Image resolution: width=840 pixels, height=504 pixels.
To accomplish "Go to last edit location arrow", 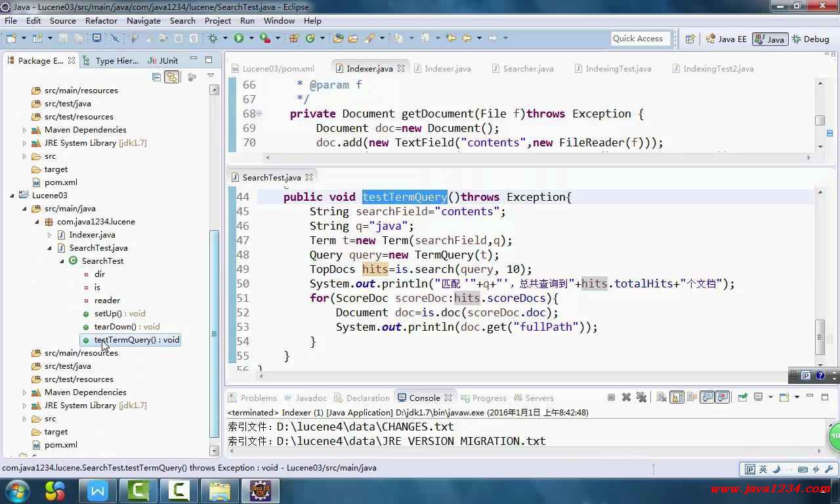I will (x=451, y=38).
